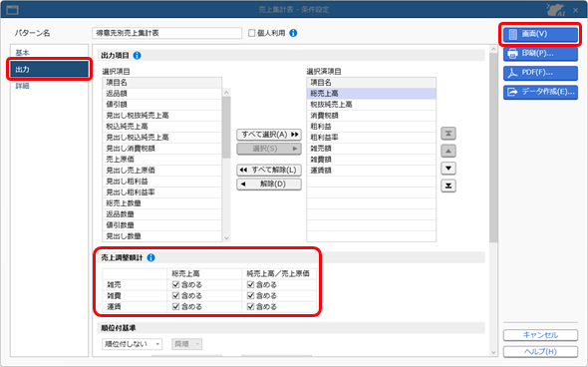The image size is (588, 367).
Task: Select 粗利益 in the 選択済項目 list
Action: [x=372, y=127]
